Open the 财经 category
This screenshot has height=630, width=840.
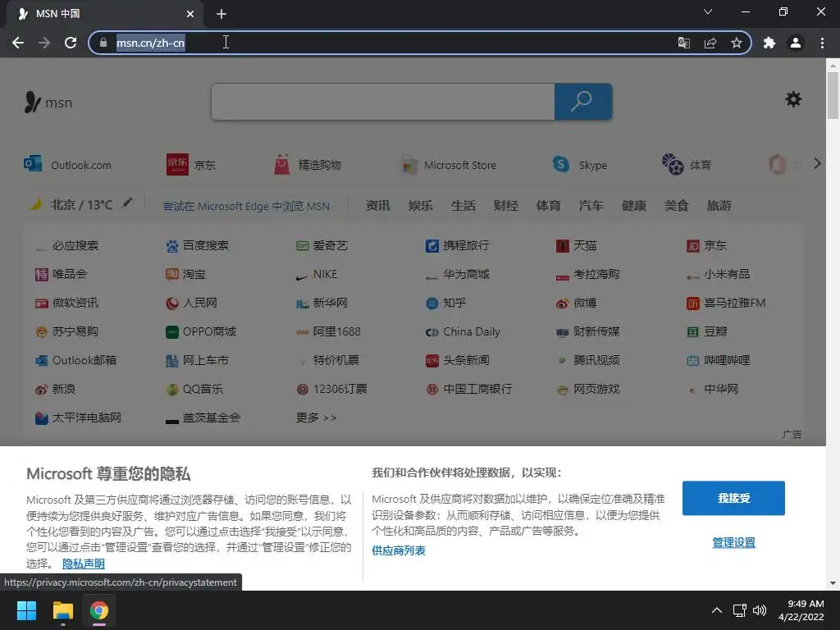pos(505,206)
